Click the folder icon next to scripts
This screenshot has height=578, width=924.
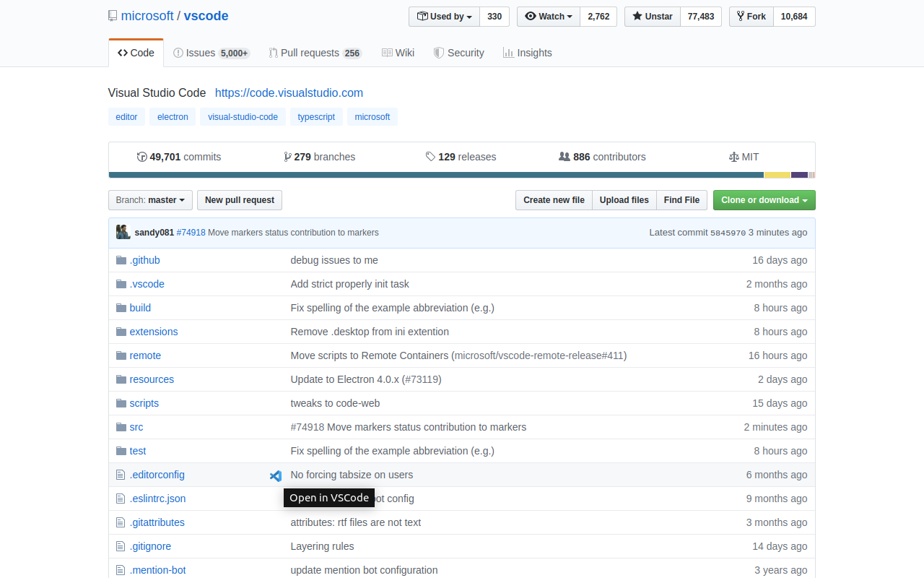point(121,403)
